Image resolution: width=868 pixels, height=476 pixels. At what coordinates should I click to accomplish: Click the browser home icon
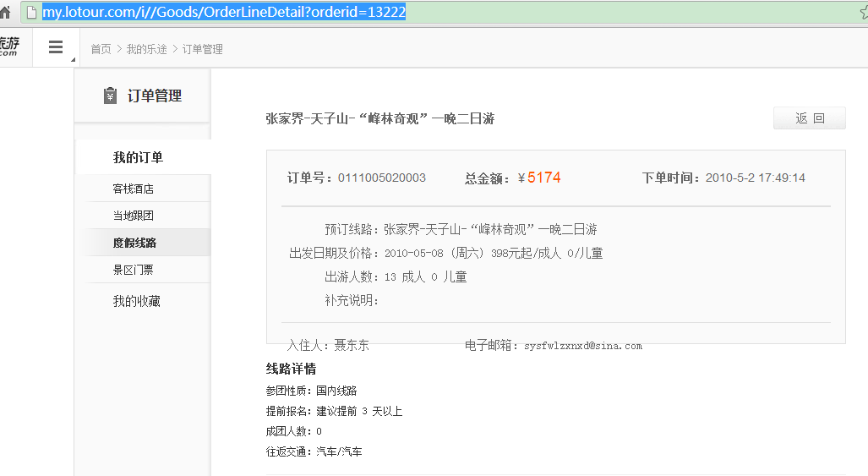pyautogui.click(x=5, y=12)
